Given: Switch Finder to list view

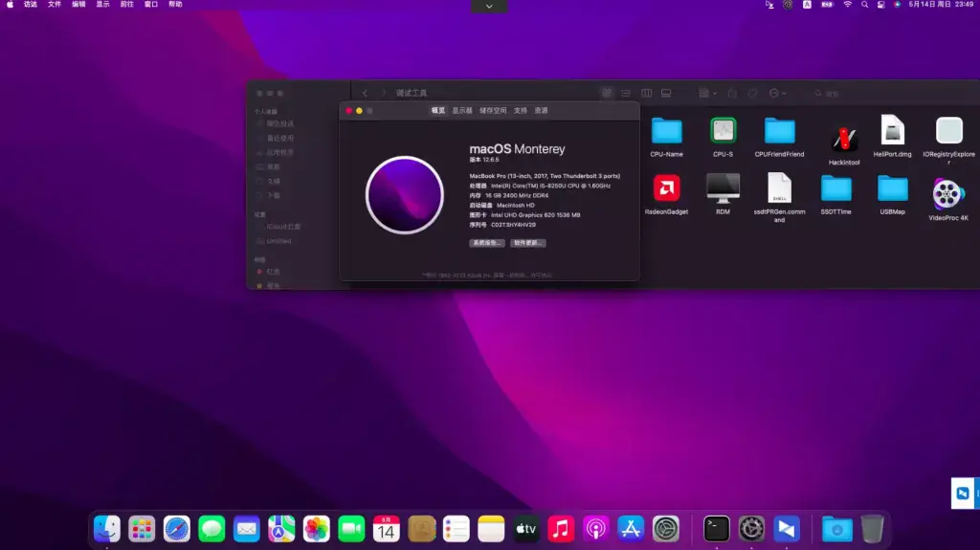Looking at the screenshot, I should click(626, 93).
